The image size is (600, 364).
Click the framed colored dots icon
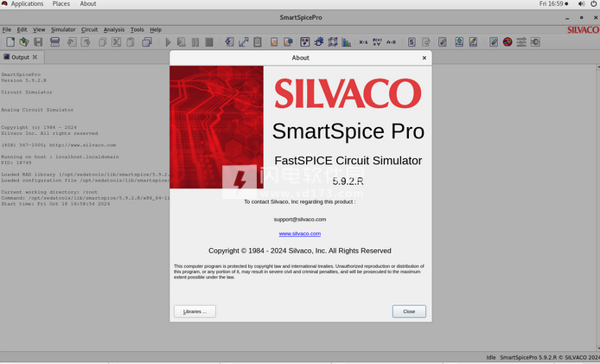(305, 42)
